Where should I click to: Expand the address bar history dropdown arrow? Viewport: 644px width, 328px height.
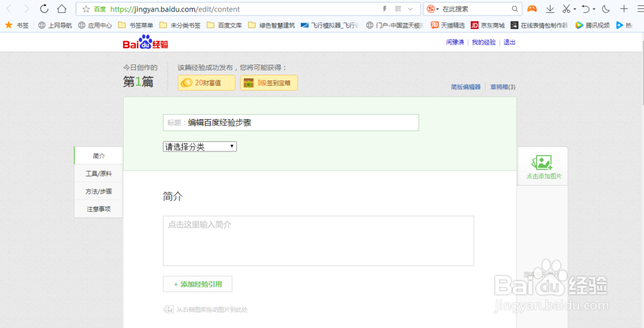(x=410, y=8)
